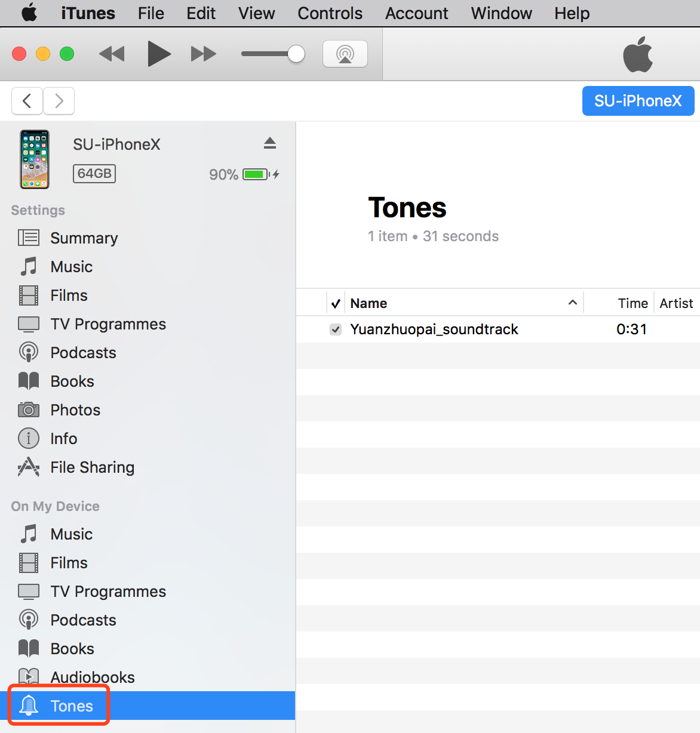Eject the SU-iPhoneX device

[270, 143]
